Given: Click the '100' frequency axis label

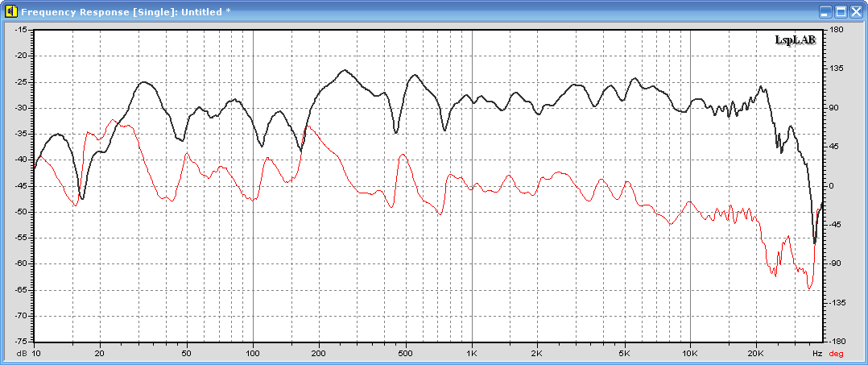Looking at the screenshot, I should [253, 353].
